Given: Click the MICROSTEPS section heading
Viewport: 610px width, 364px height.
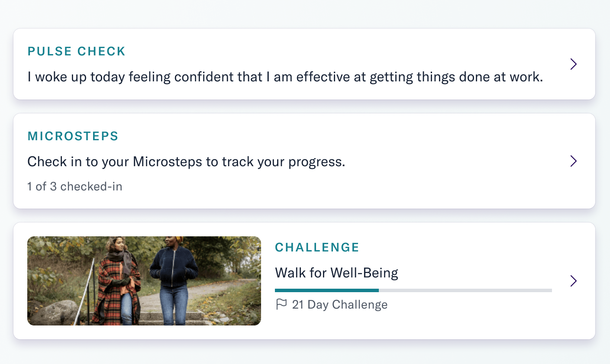Looking at the screenshot, I should click(x=73, y=136).
